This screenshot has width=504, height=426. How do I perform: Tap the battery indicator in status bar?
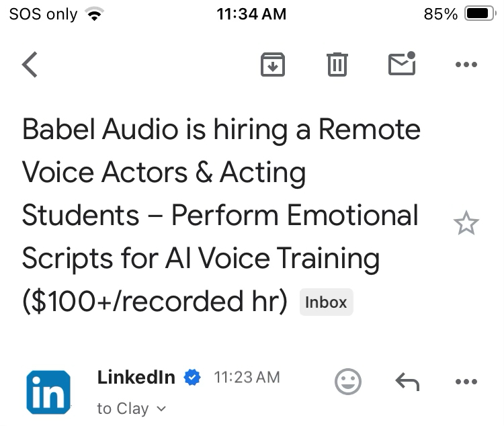pyautogui.click(x=479, y=14)
